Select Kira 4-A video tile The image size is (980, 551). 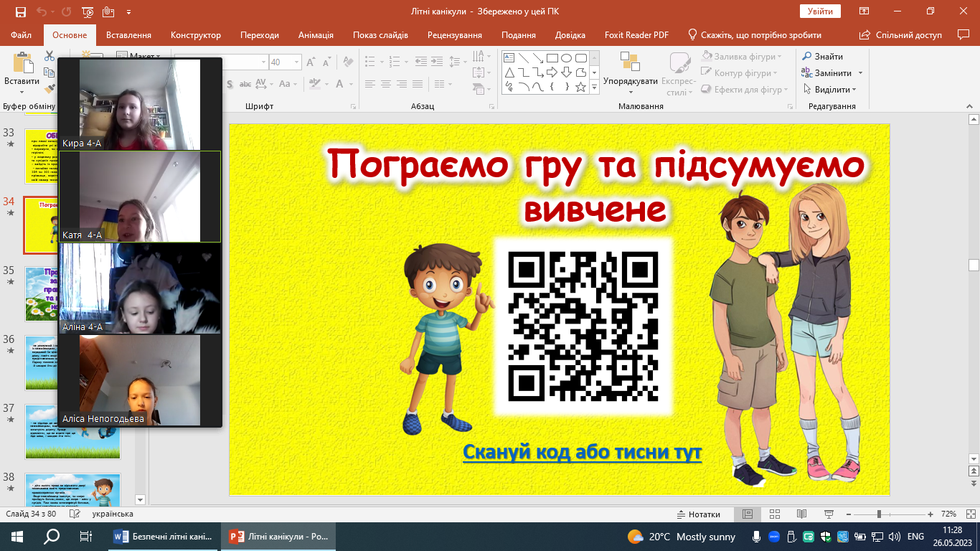click(x=140, y=104)
